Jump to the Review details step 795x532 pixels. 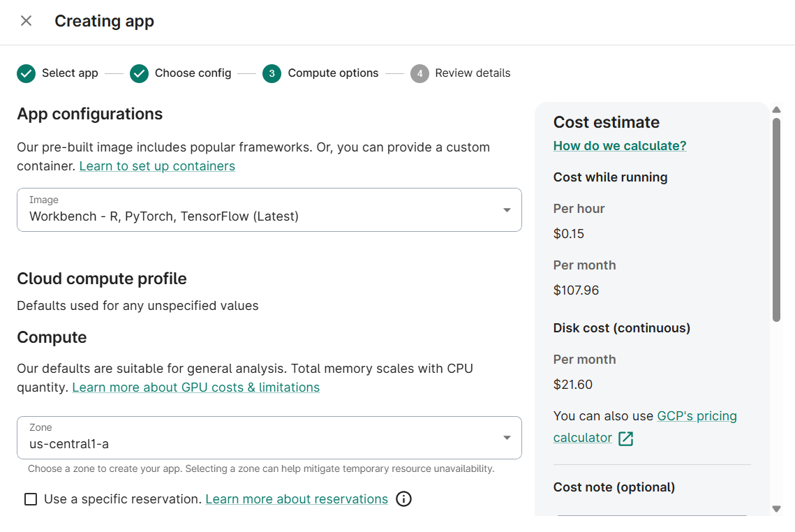click(473, 73)
